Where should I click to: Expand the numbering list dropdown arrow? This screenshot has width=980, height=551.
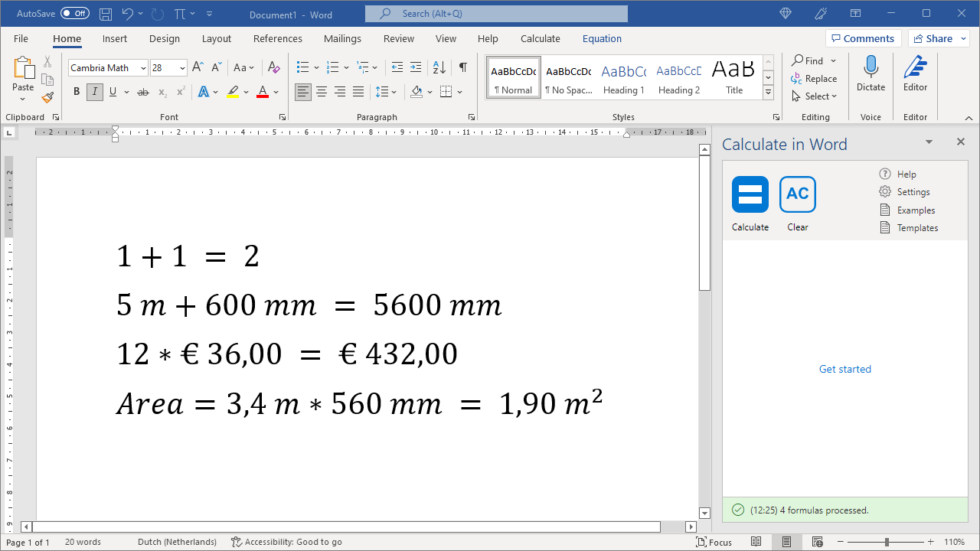346,67
